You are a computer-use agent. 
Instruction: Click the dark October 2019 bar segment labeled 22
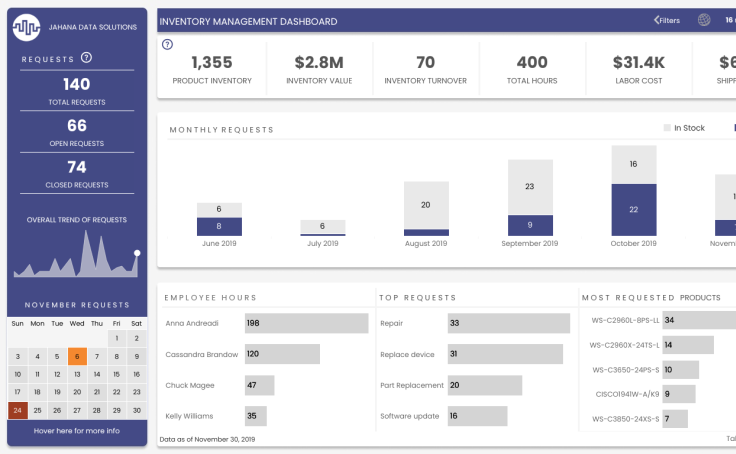point(633,210)
